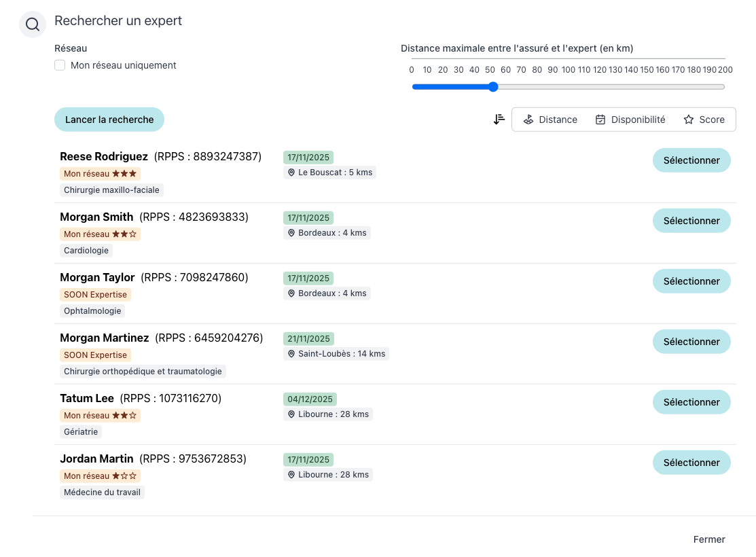Sort results by Distance

(x=550, y=120)
